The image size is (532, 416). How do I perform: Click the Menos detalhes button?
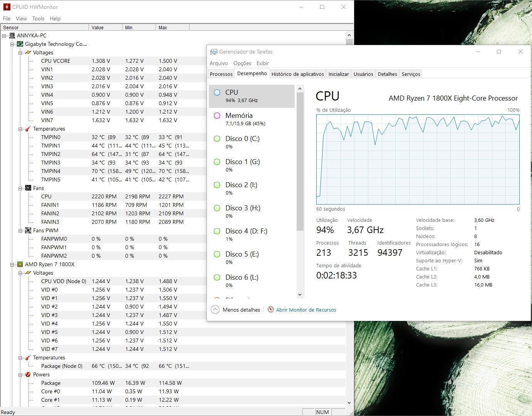click(236, 310)
